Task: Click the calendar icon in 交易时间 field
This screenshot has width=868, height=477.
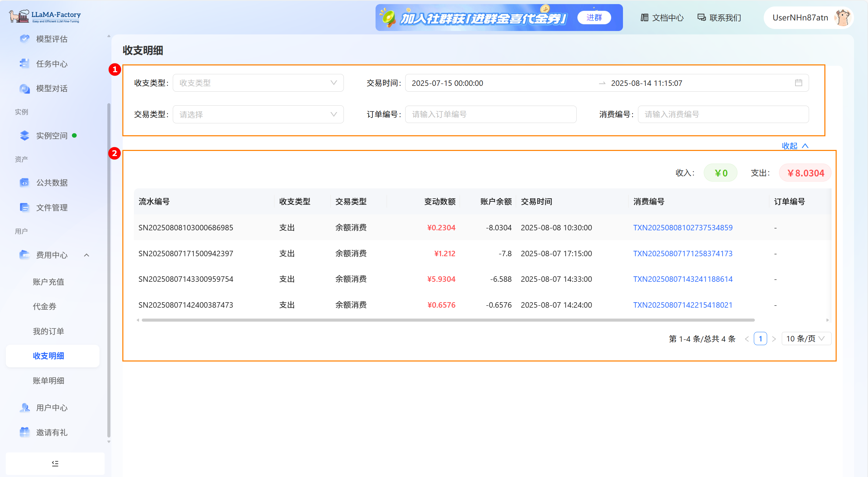Action: (x=798, y=83)
